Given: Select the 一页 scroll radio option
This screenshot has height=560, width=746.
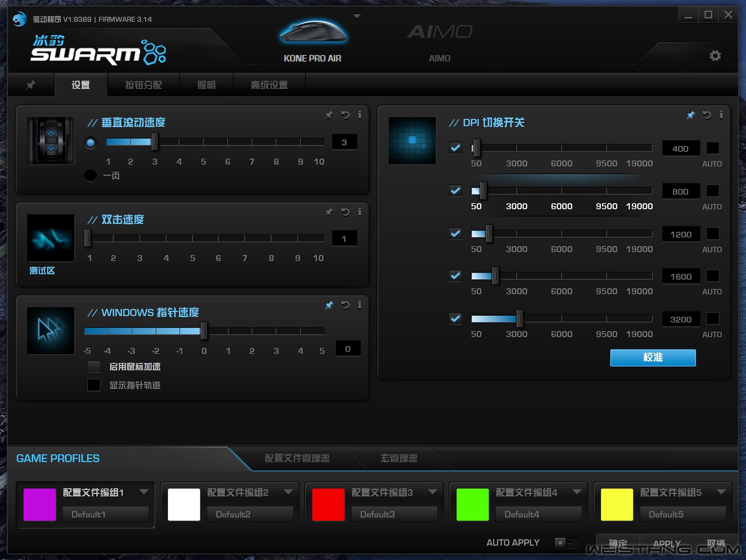Looking at the screenshot, I should point(91,176).
